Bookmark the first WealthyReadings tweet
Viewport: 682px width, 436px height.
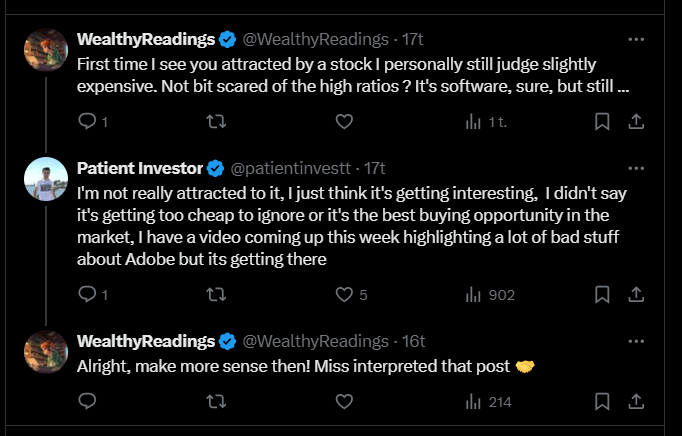point(602,121)
